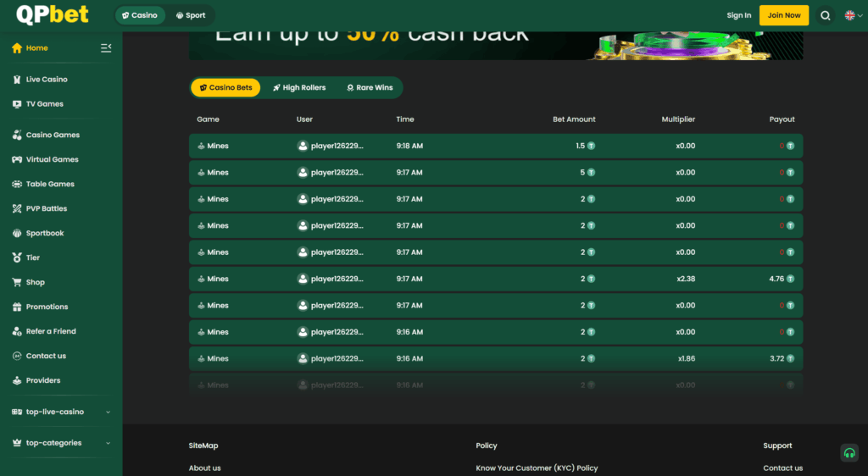
Task: Click the Contact us 24 icon
Action: (17, 356)
